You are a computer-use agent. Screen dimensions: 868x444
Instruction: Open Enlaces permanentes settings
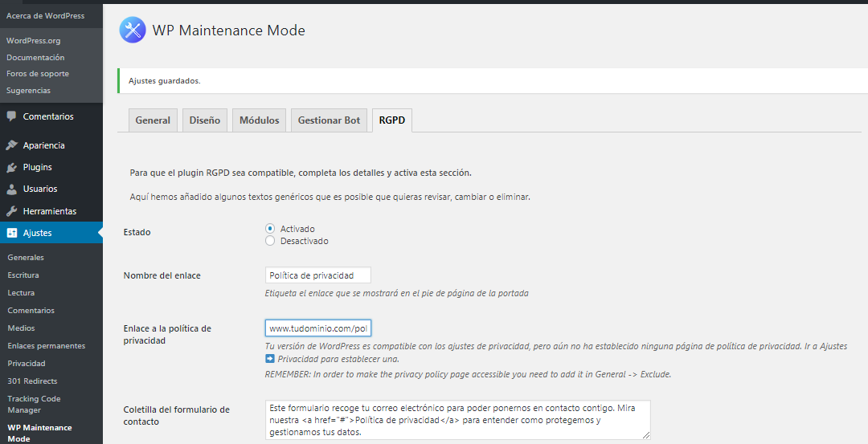pos(47,345)
